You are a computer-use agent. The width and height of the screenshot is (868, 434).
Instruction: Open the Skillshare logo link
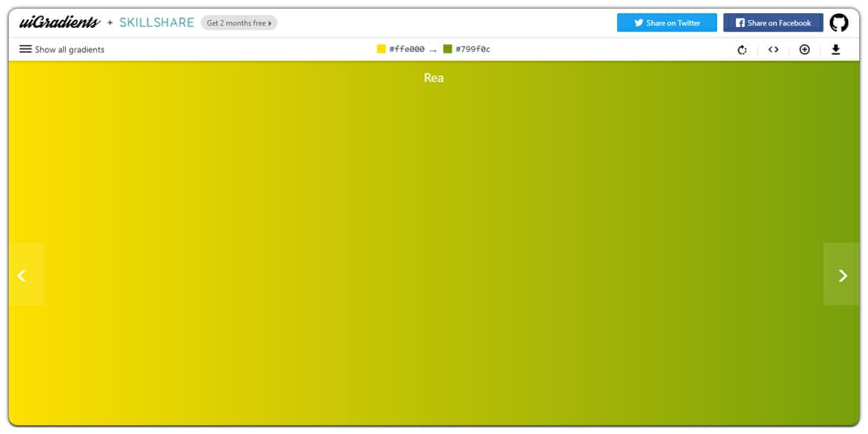(x=157, y=23)
